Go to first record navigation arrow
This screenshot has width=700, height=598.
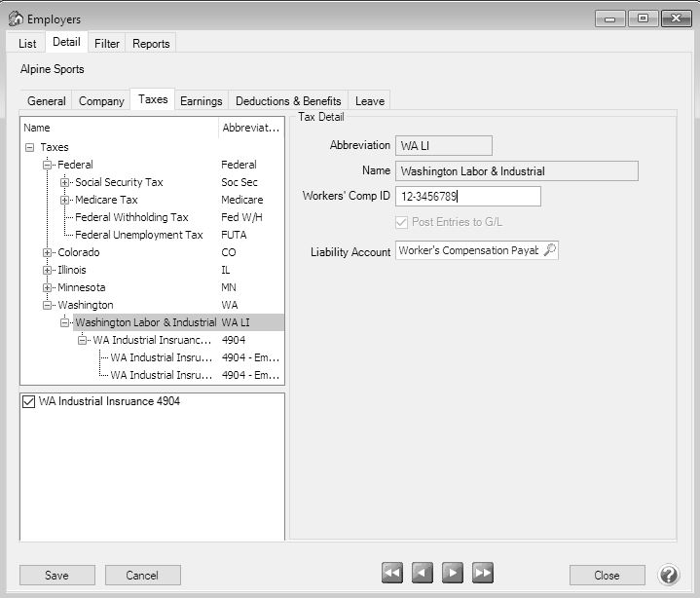(x=392, y=574)
